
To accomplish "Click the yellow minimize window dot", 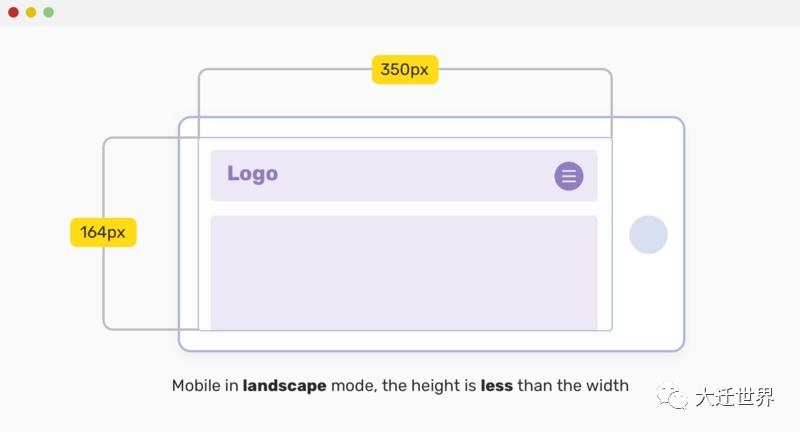I will [x=31, y=12].
